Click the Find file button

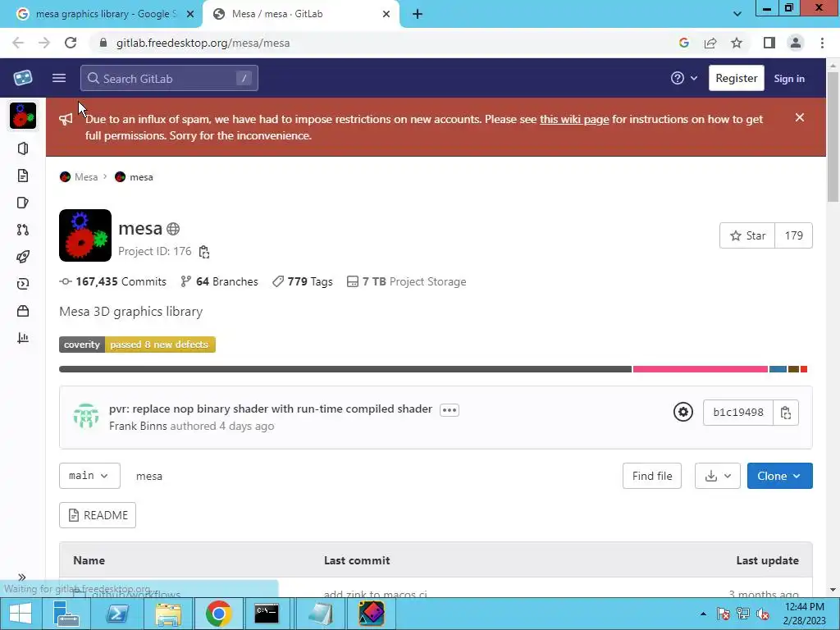click(652, 476)
